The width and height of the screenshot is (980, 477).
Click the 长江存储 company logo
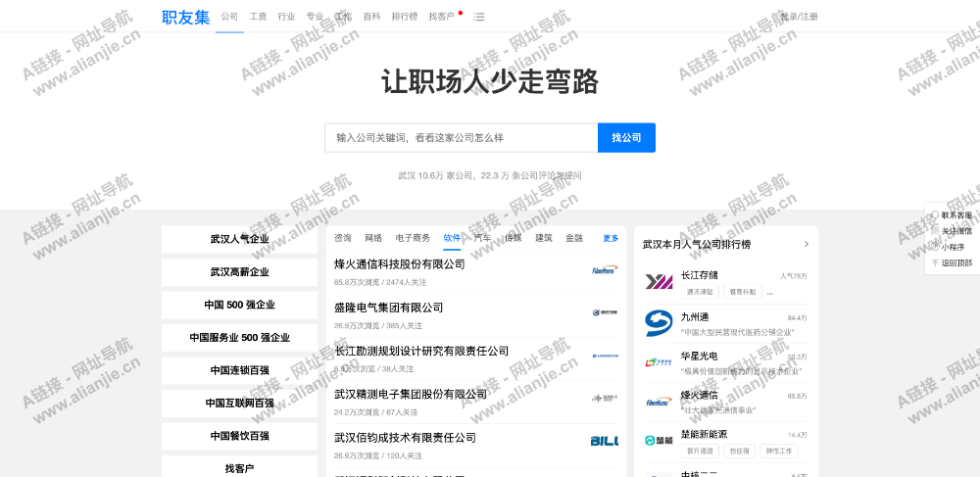659,282
